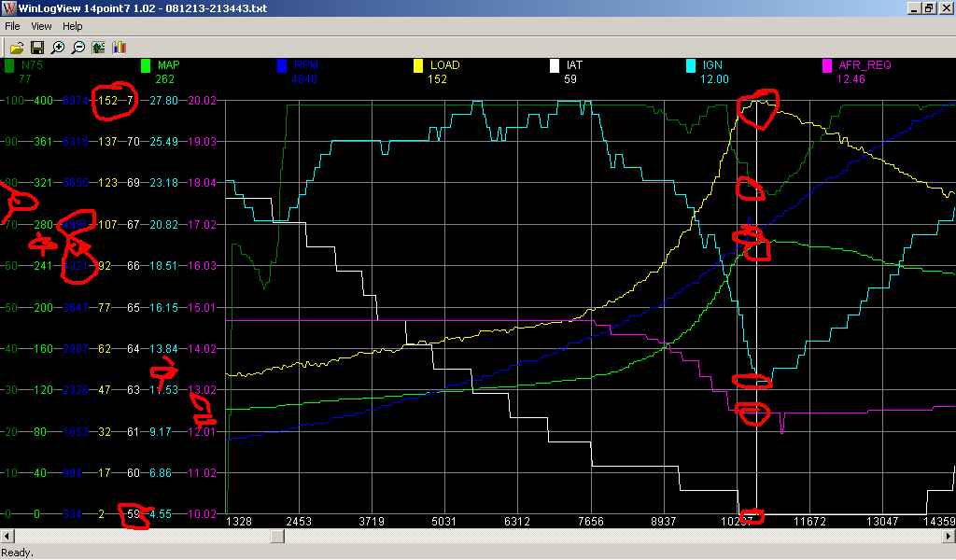956x560 pixels.
Task: Open the Help menu
Action: click(73, 26)
